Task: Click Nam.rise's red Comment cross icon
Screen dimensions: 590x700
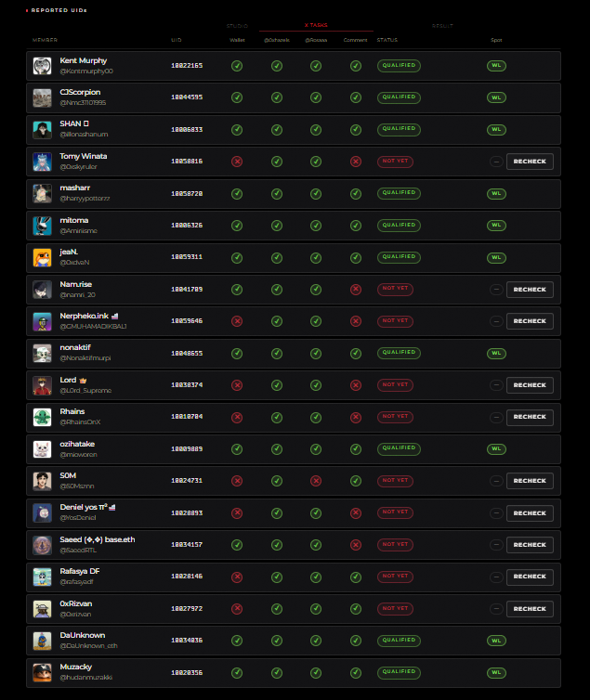Action: pyautogui.click(x=356, y=290)
